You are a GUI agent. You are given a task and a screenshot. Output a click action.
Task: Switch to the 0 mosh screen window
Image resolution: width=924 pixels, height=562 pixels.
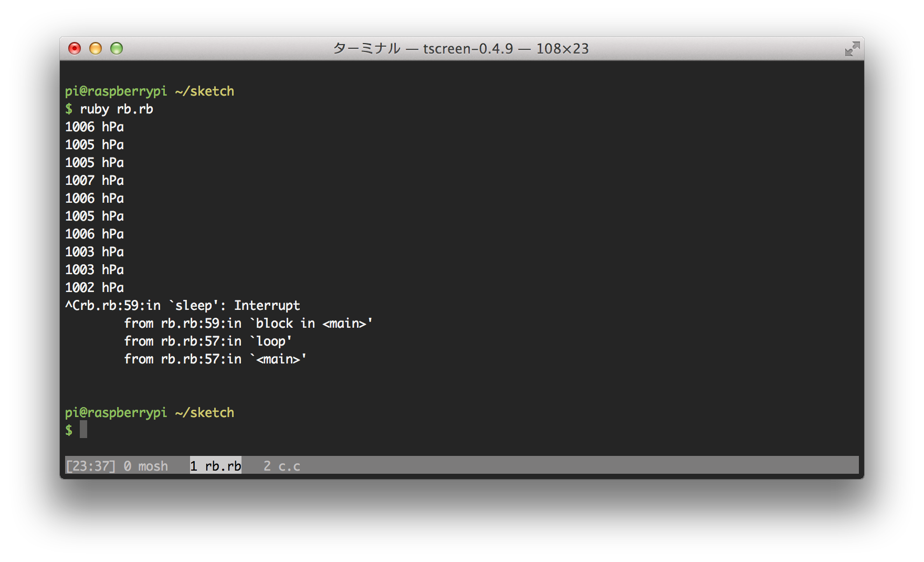tap(146, 466)
